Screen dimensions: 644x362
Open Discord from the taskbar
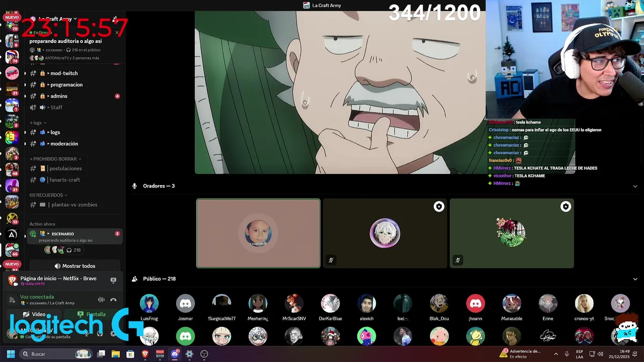[175, 354]
